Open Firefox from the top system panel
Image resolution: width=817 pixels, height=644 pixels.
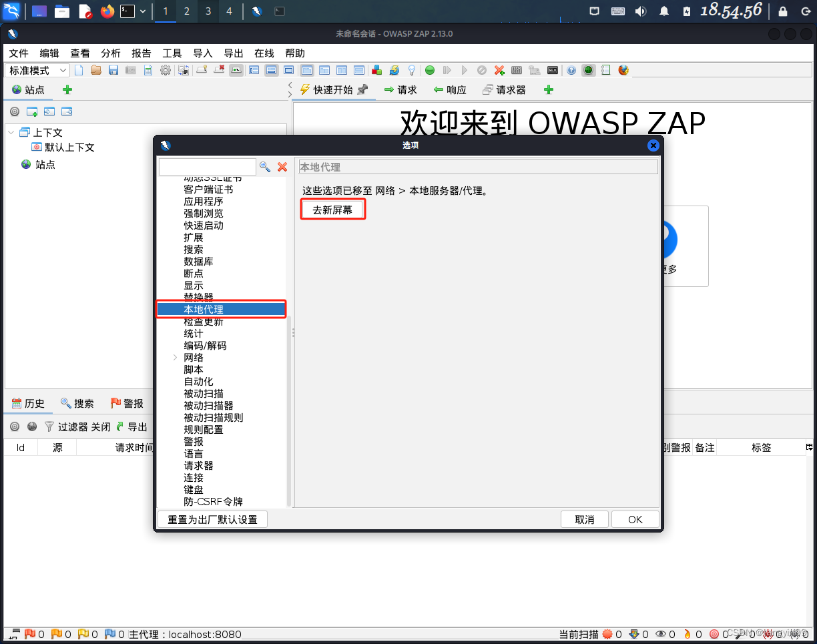[107, 11]
